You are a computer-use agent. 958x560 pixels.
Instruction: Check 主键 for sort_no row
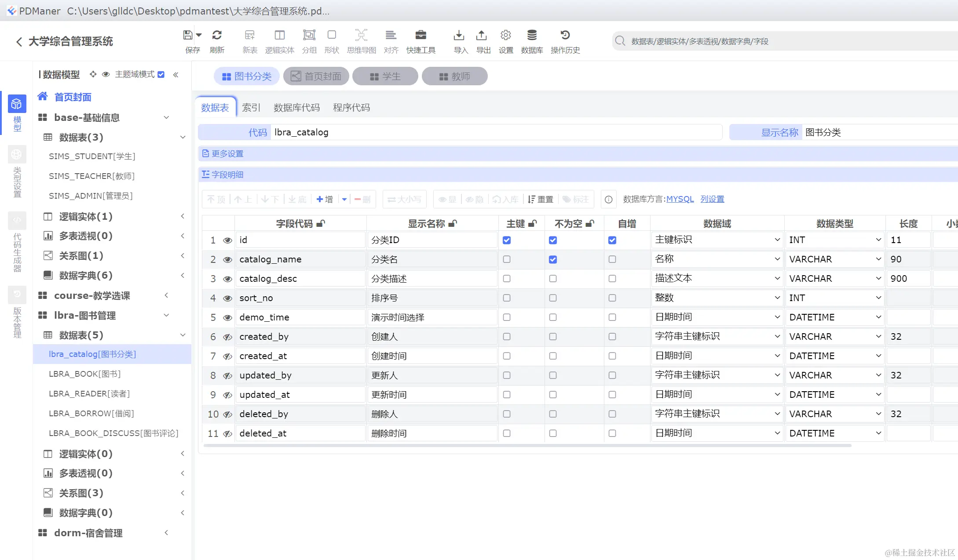[x=507, y=298]
